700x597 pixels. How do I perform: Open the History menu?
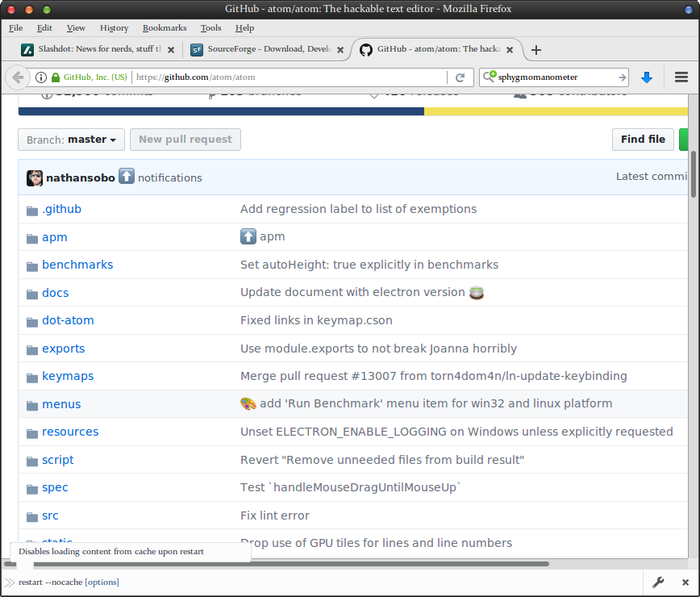[114, 27]
